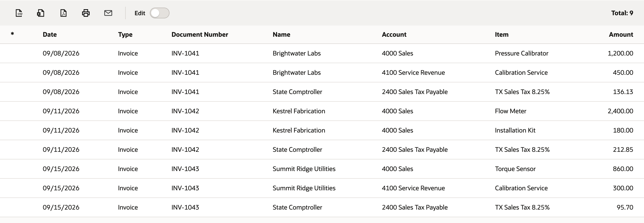644x223 pixels.
Task: Sort by the Account column header
Action: pos(394,34)
